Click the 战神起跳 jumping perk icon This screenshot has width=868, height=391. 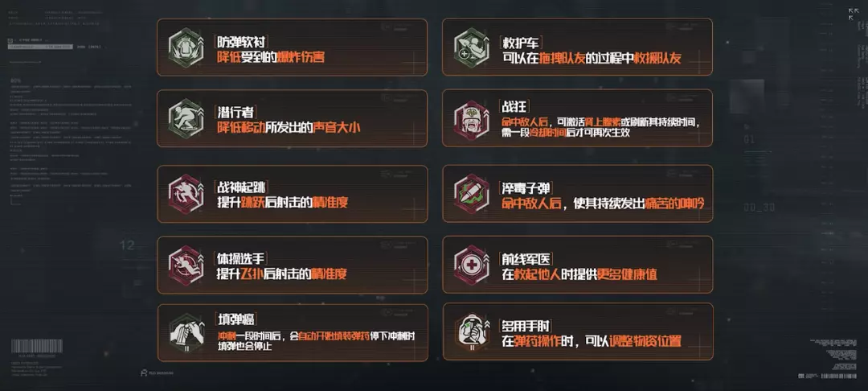[x=186, y=194]
